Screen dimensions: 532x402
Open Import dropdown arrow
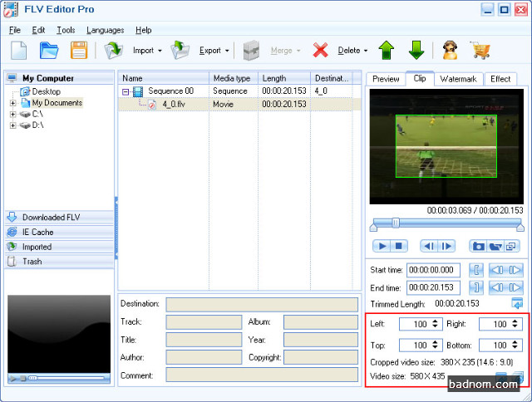tap(160, 51)
